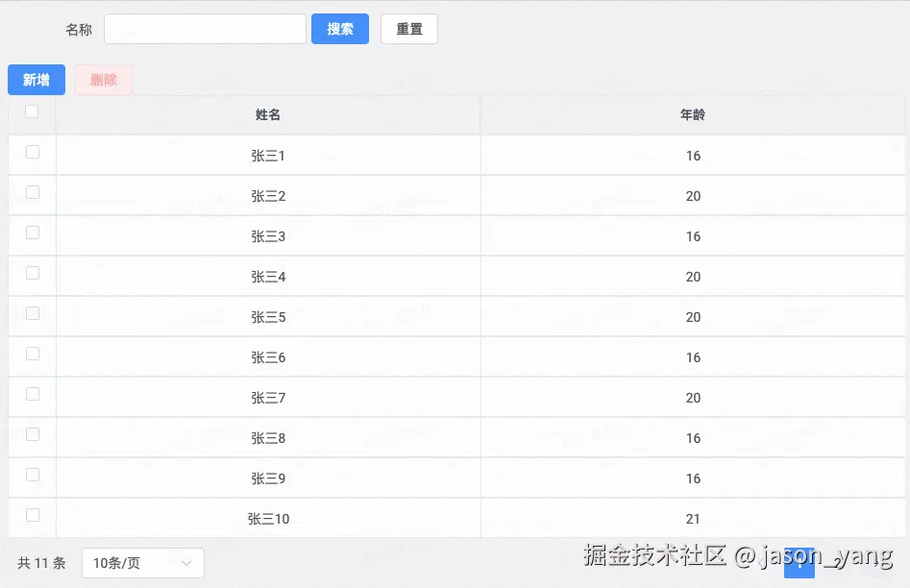Click the age value 16 in 张三6 row
The height and width of the screenshot is (588, 910).
tap(693, 357)
